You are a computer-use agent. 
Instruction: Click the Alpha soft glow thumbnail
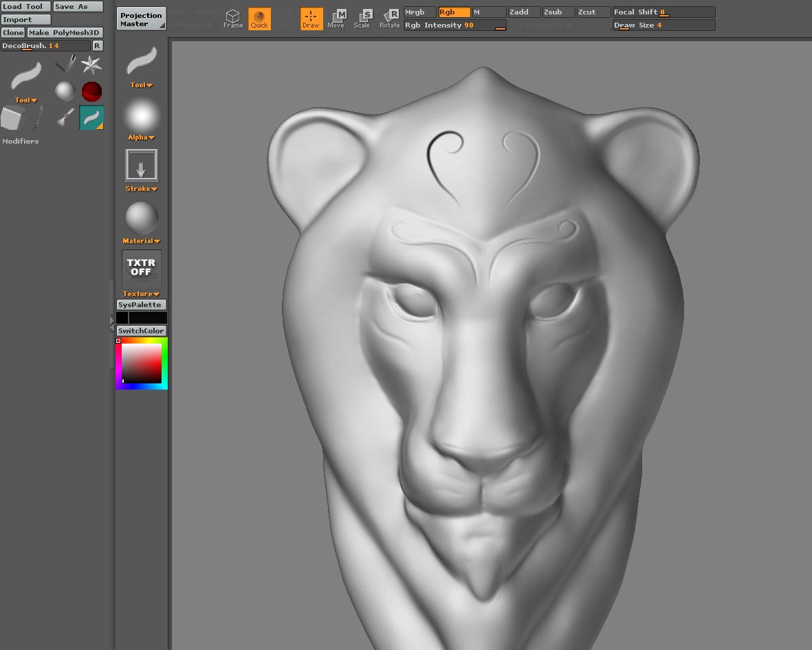(142, 114)
